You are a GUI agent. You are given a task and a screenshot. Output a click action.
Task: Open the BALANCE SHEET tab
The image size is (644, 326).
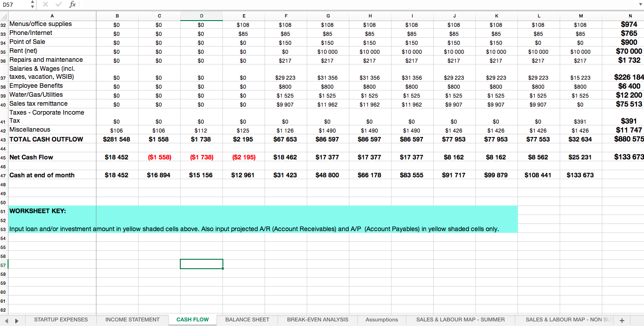[x=247, y=320]
